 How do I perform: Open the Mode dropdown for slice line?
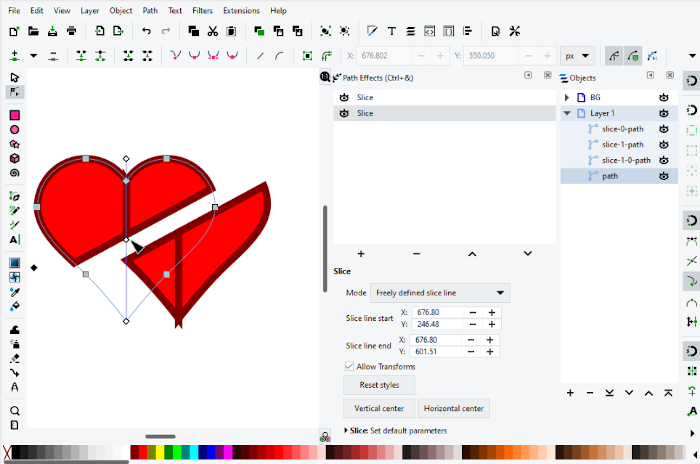click(x=440, y=293)
